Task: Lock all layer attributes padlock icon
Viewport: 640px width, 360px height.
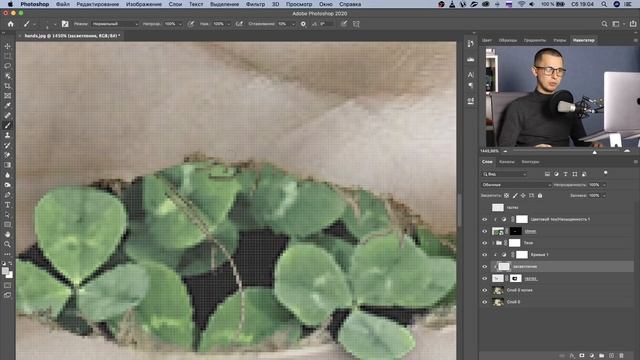Action: (540, 196)
